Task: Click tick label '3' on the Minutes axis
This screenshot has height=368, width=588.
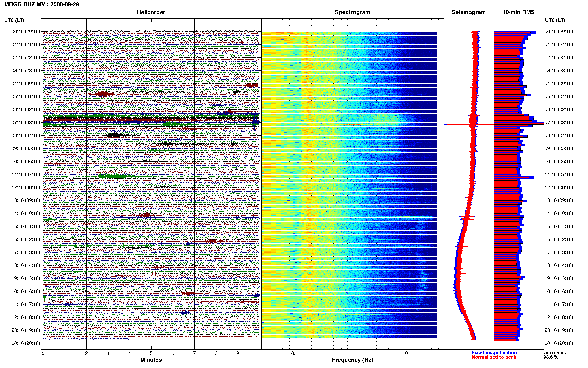Action: [x=108, y=353]
